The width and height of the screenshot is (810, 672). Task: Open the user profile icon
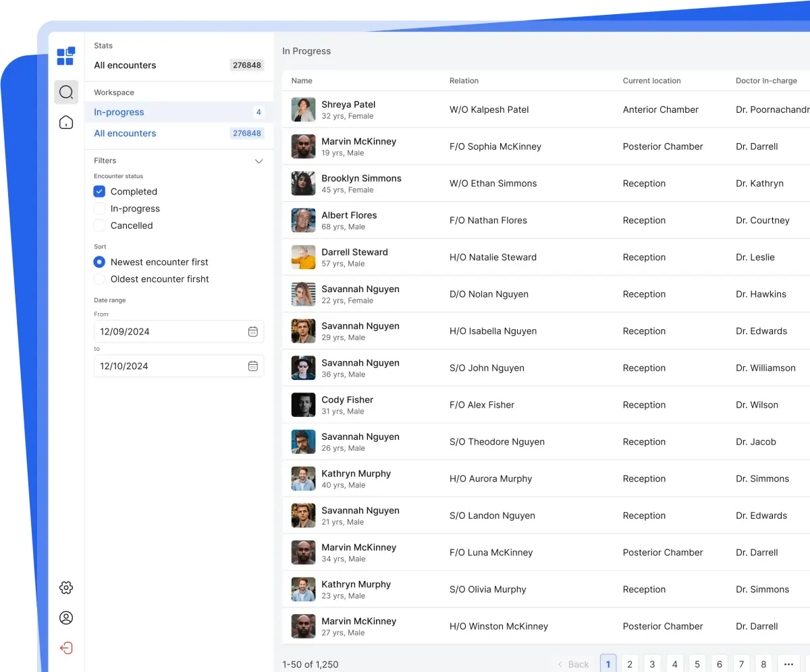(x=66, y=617)
